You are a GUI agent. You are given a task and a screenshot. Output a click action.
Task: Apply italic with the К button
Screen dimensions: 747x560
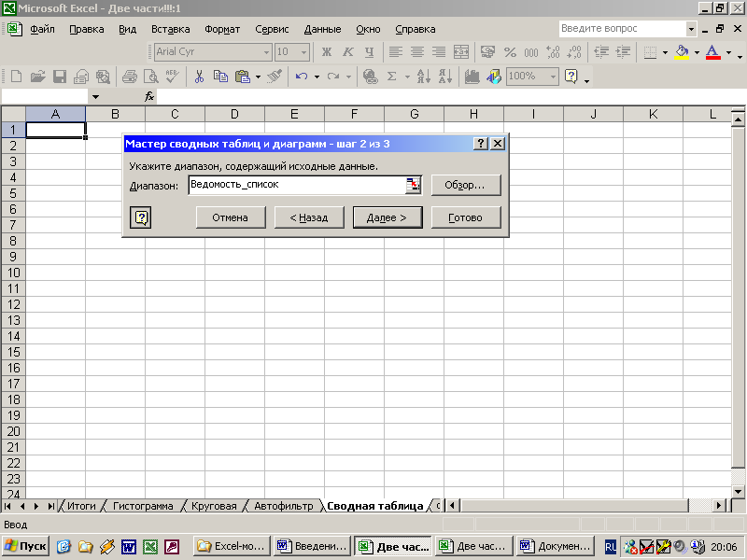347,52
